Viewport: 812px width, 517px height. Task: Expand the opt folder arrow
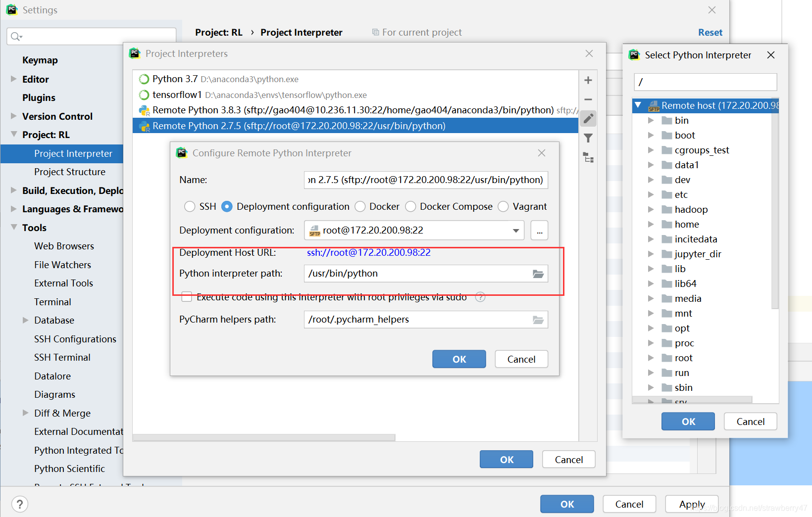point(651,328)
